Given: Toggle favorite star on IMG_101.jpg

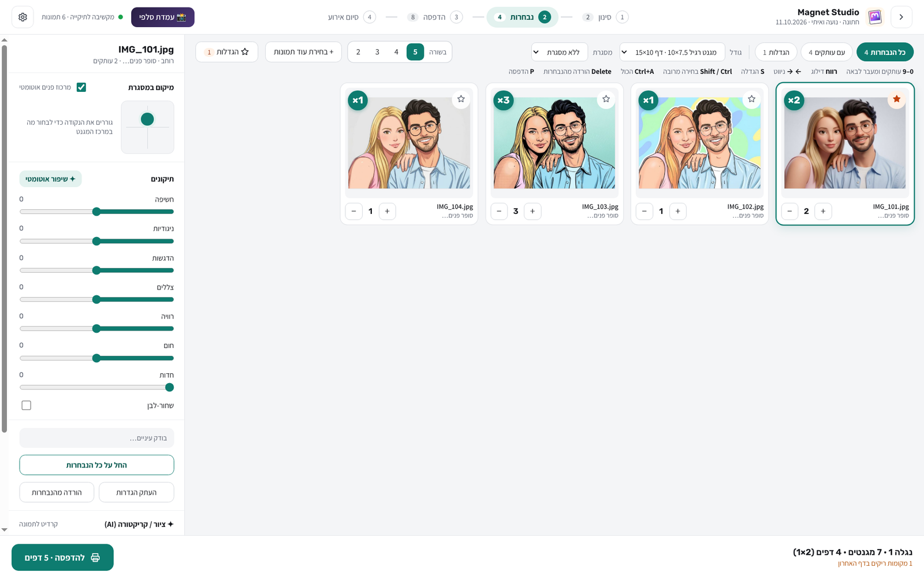Looking at the screenshot, I should [896, 99].
